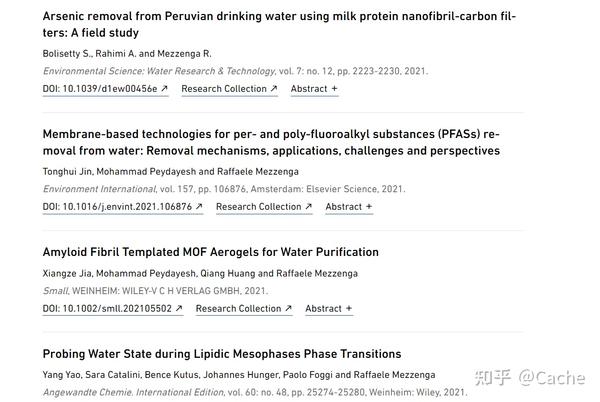Screen dimensions: 600x402
Task: Open Research Collection for MOF Aerogels paper
Action: tap(238, 309)
